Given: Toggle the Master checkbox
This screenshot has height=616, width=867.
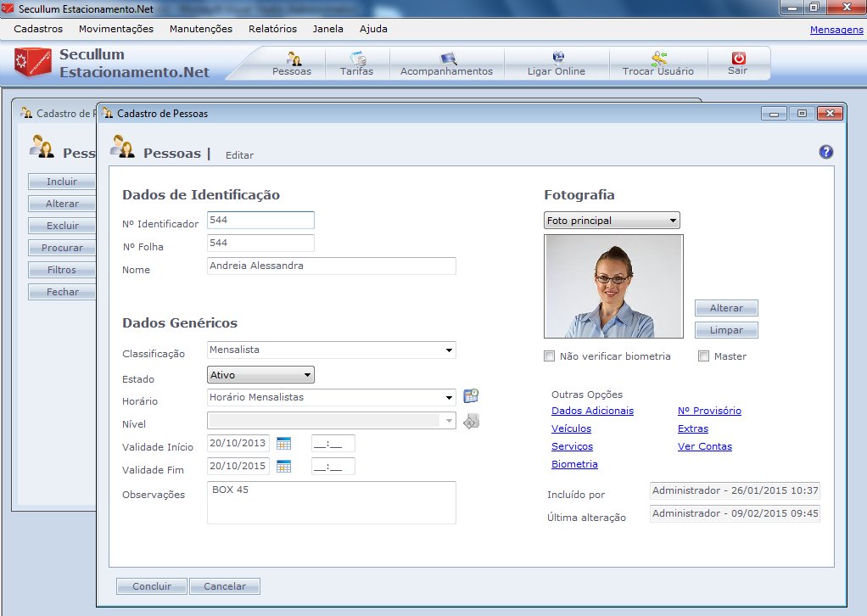Looking at the screenshot, I should [x=703, y=356].
